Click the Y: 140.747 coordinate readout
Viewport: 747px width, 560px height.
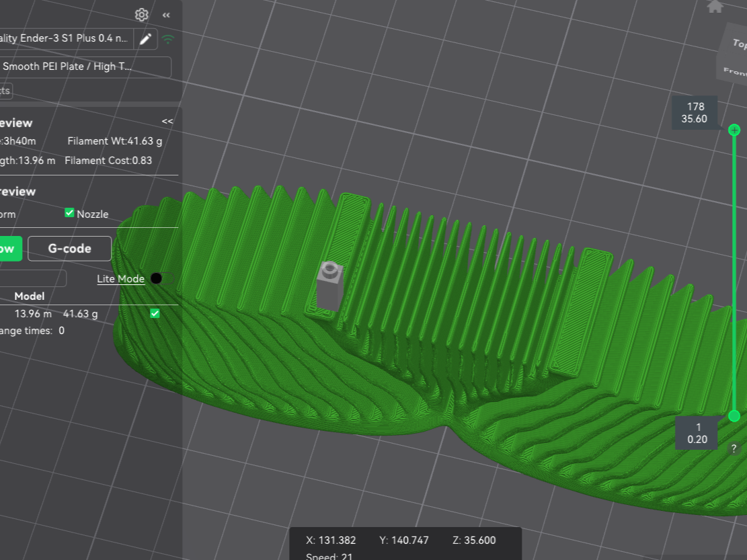coord(404,541)
